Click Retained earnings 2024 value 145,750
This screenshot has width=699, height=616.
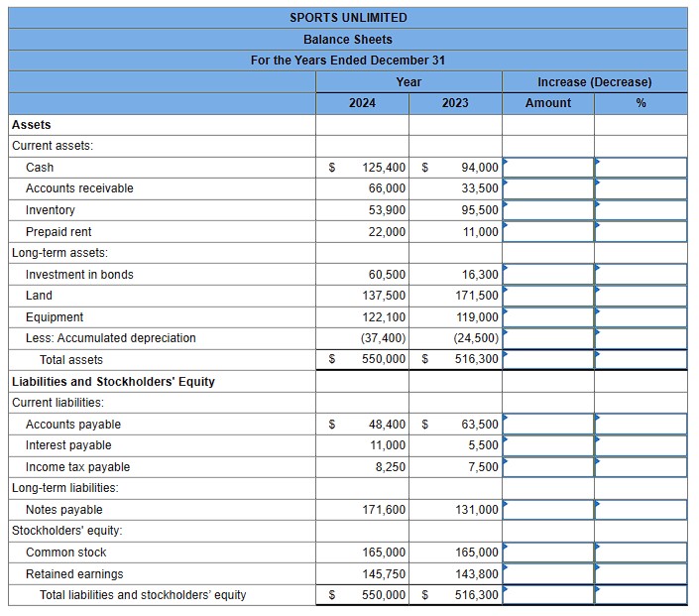[384, 574]
